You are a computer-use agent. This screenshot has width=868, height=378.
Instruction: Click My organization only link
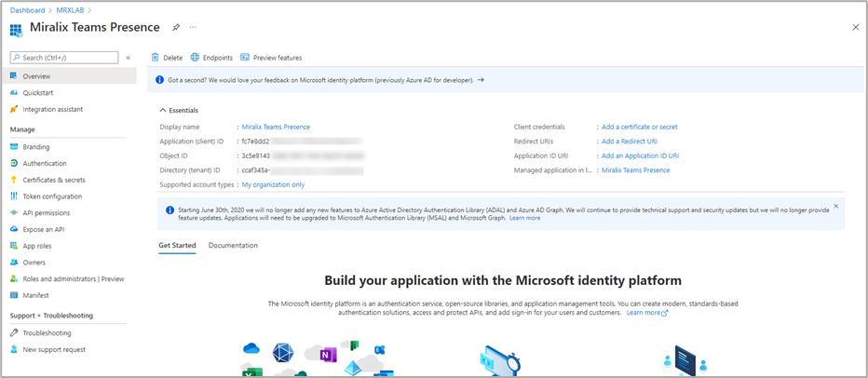pyautogui.click(x=273, y=184)
